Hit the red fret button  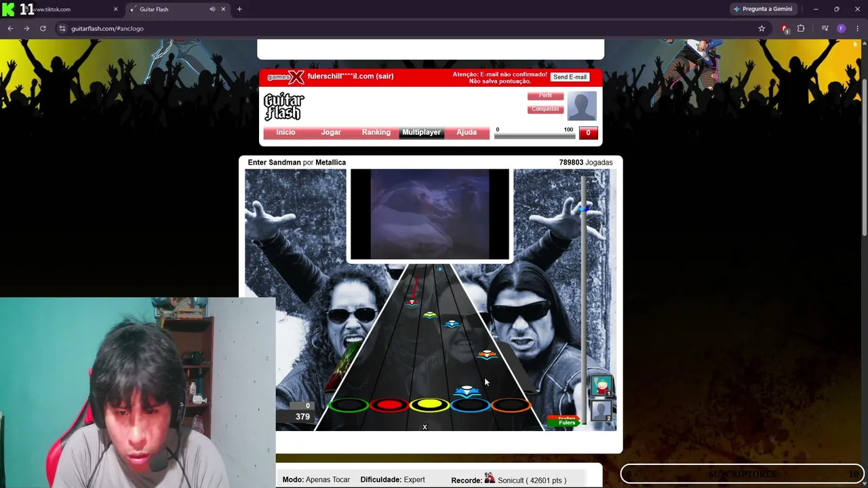(389, 405)
